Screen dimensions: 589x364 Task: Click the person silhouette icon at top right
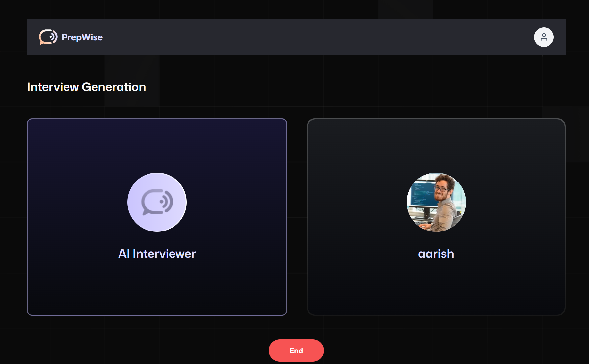pyautogui.click(x=544, y=37)
